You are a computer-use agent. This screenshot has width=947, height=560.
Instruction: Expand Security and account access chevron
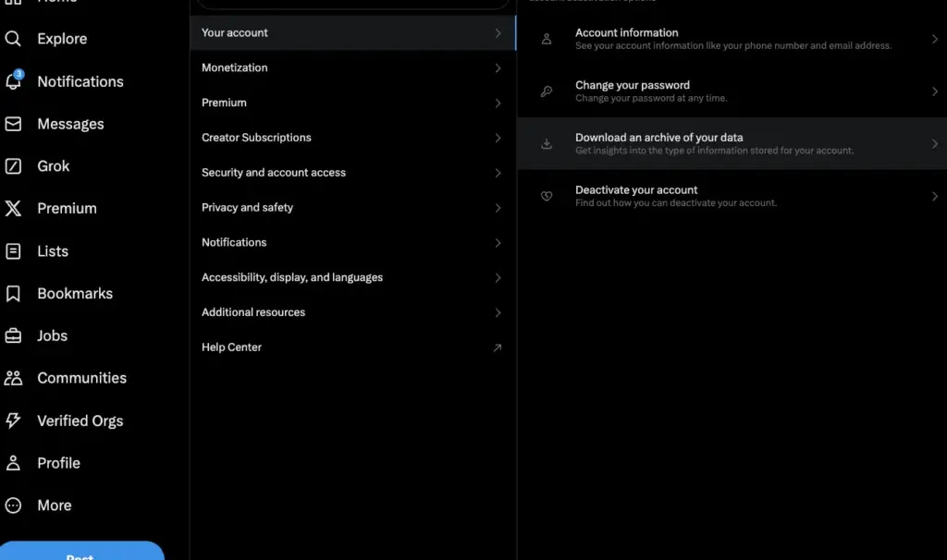498,173
